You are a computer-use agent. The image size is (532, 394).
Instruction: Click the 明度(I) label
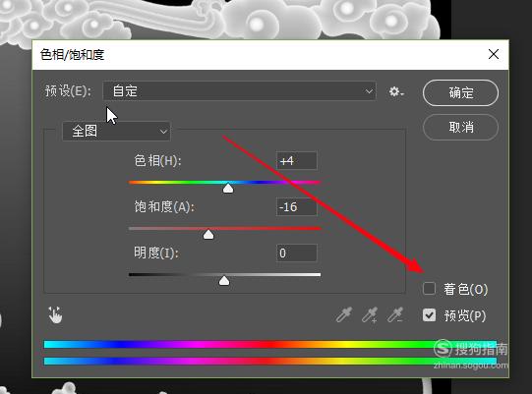coord(156,253)
